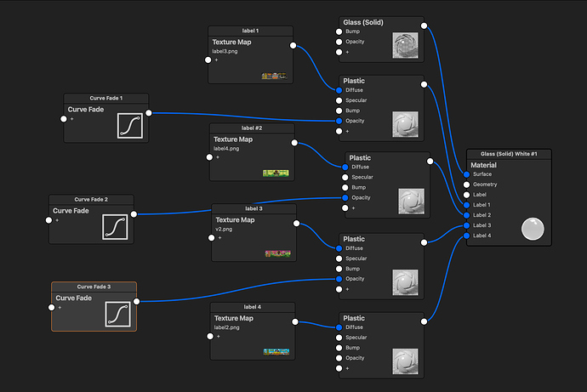Click the plus input socket of Curve Fade 3

pos(52,308)
